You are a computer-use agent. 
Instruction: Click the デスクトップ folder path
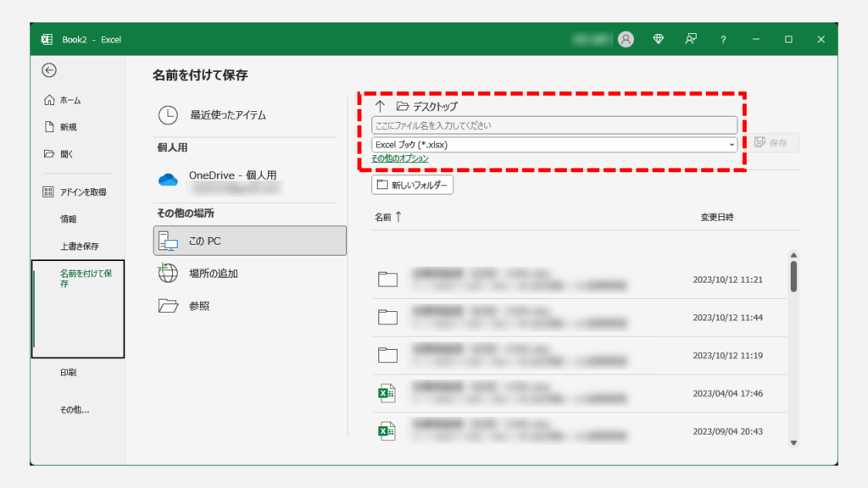pyautogui.click(x=427, y=106)
